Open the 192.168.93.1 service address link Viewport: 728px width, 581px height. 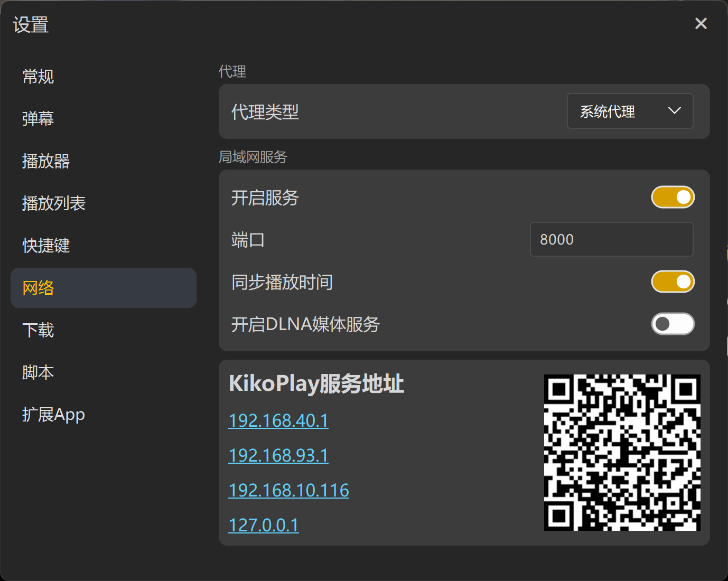click(278, 456)
